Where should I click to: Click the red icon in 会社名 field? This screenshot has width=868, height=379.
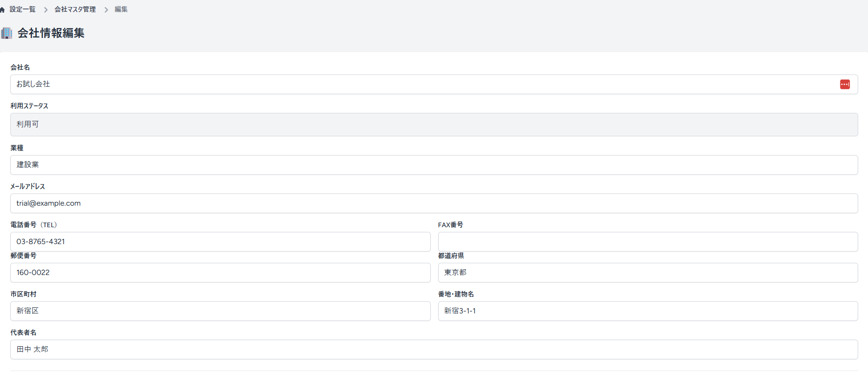[x=845, y=84]
